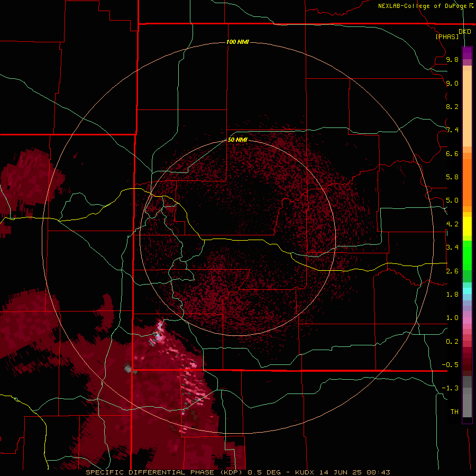Click the -0.5 value on the color scale

(x=450, y=365)
